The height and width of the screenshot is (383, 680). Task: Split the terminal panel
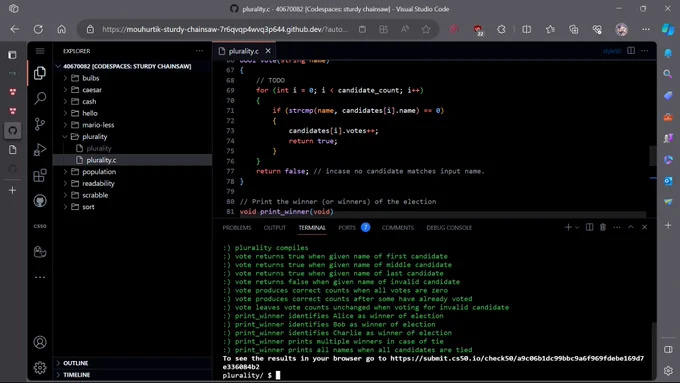589,227
